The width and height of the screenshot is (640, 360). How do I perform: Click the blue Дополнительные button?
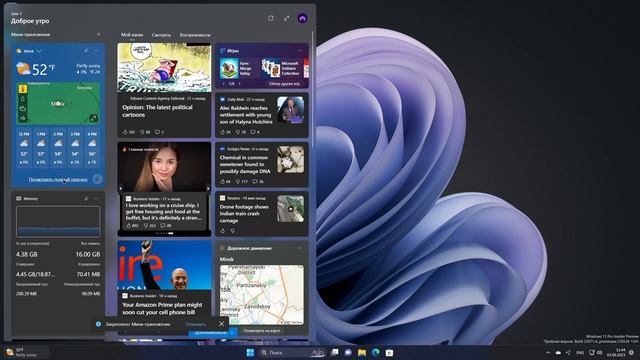tap(213, 333)
